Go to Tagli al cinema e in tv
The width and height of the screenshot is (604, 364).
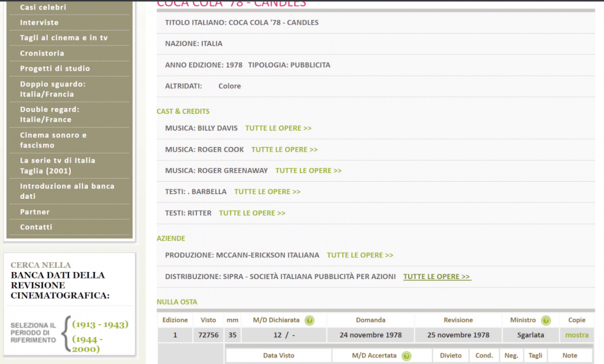pos(64,38)
